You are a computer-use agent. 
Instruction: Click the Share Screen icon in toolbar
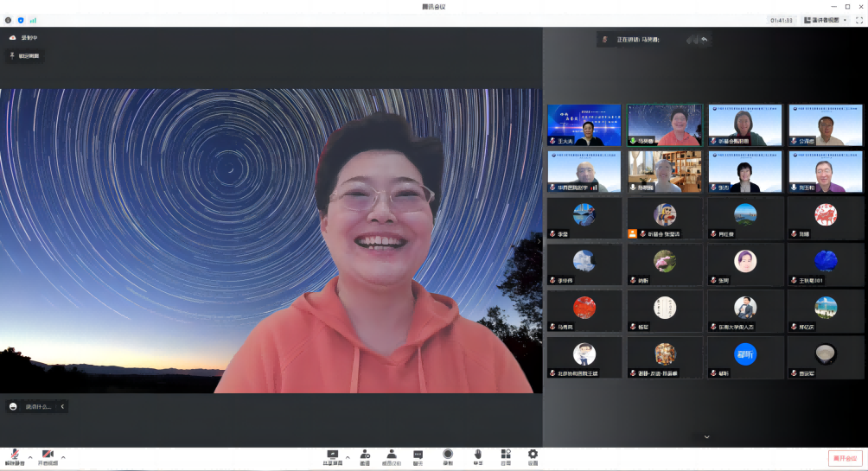(x=332, y=455)
